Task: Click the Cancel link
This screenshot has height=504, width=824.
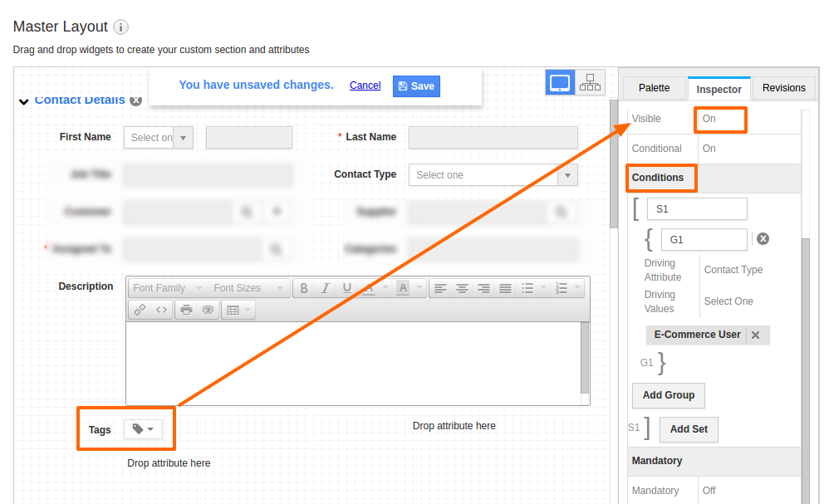Action: pyautogui.click(x=365, y=86)
